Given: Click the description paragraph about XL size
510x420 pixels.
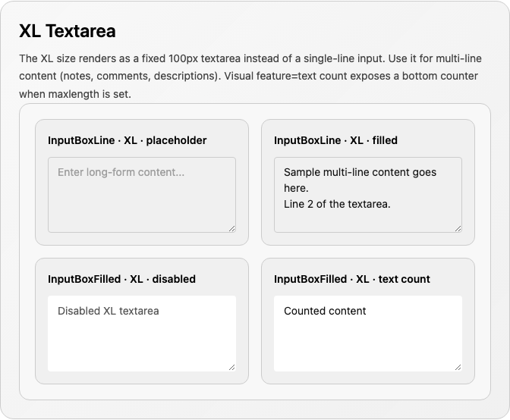Looking at the screenshot, I should tap(250, 77).
